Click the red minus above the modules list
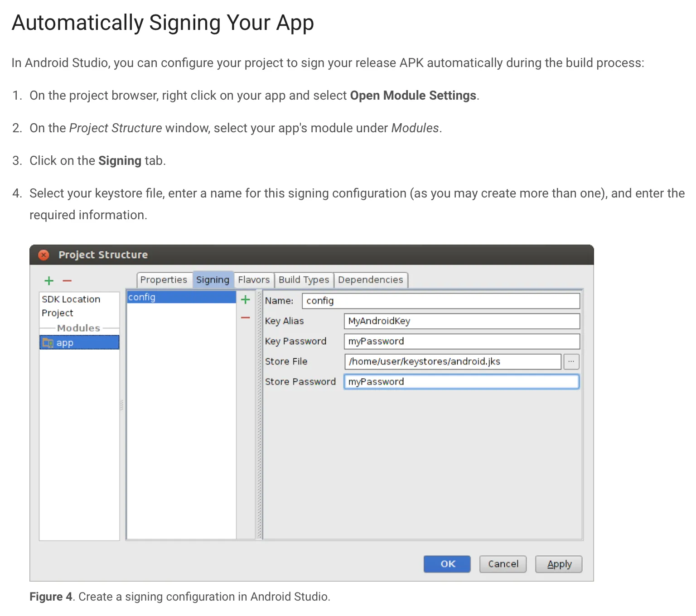The height and width of the screenshot is (616, 696). pyautogui.click(x=67, y=281)
